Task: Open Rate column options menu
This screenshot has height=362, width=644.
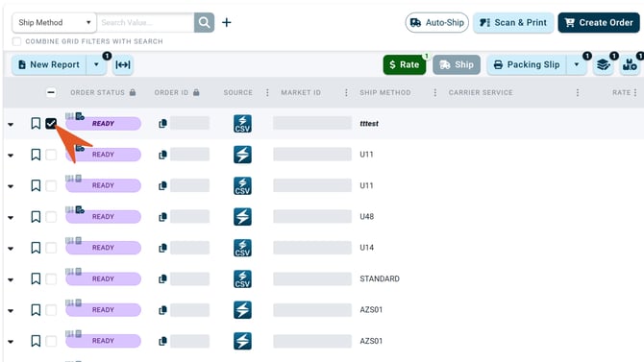Action: tap(635, 92)
